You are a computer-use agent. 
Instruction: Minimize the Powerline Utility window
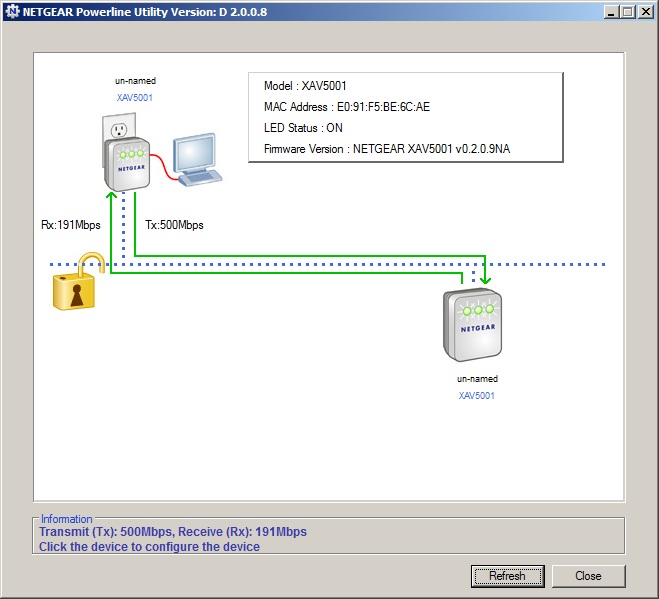(x=612, y=12)
